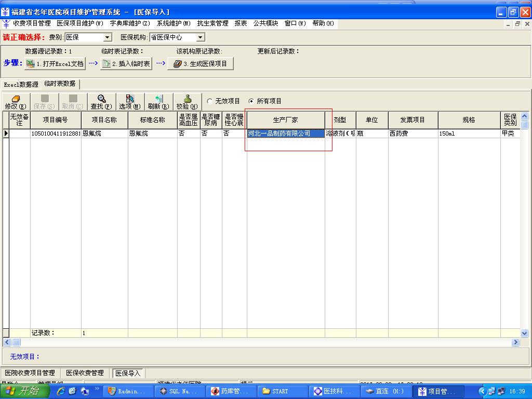Click the 刷新(R) refresh icon

click(158, 102)
